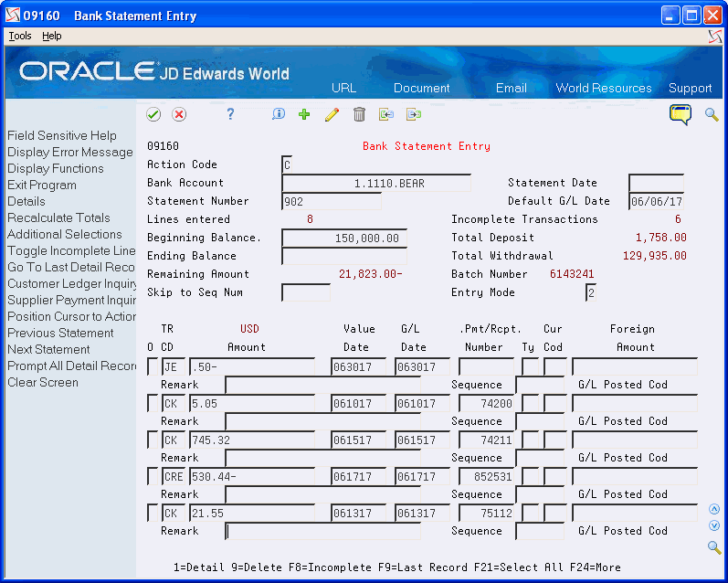Click the Batch Number value 6143241
The image size is (728, 583).
click(572, 274)
